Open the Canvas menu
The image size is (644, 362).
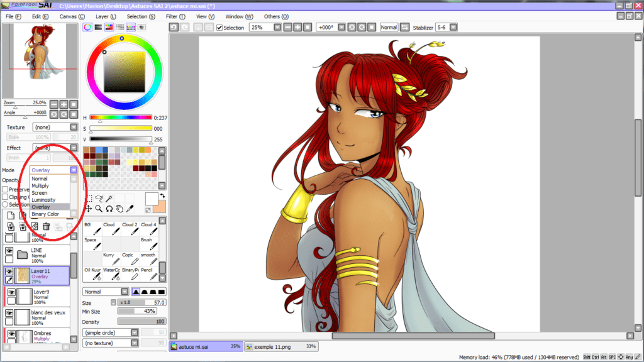coord(72,16)
